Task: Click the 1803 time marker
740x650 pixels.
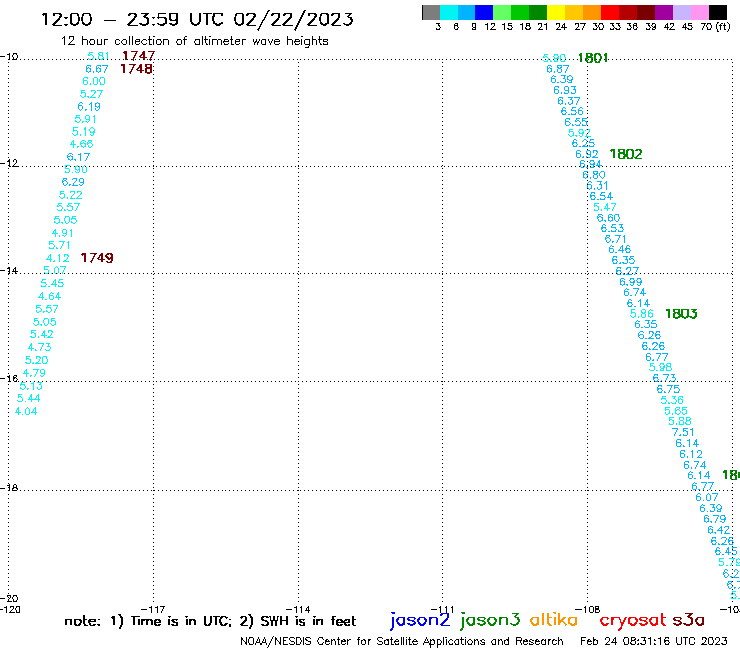Action: click(x=681, y=313)
